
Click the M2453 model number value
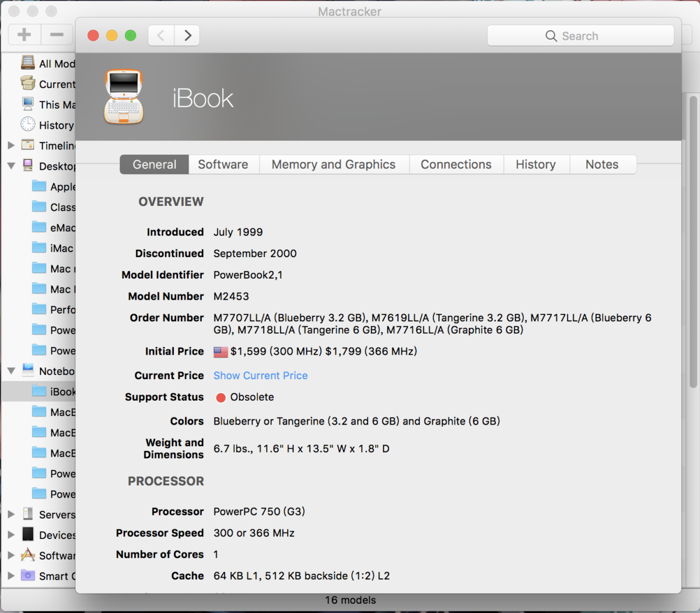(231, 296)
